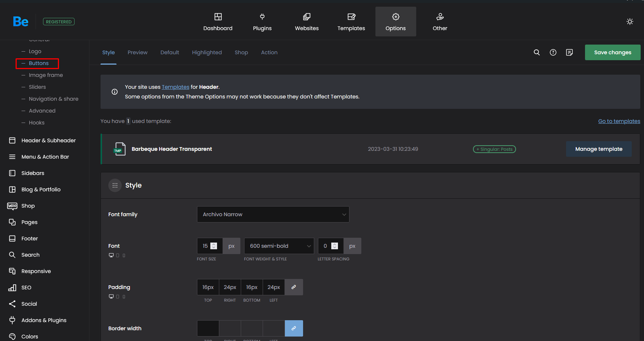This screenshot has width=644, height=341.
Task: Click the Singular: Posts tag
Action: [494, 149]
